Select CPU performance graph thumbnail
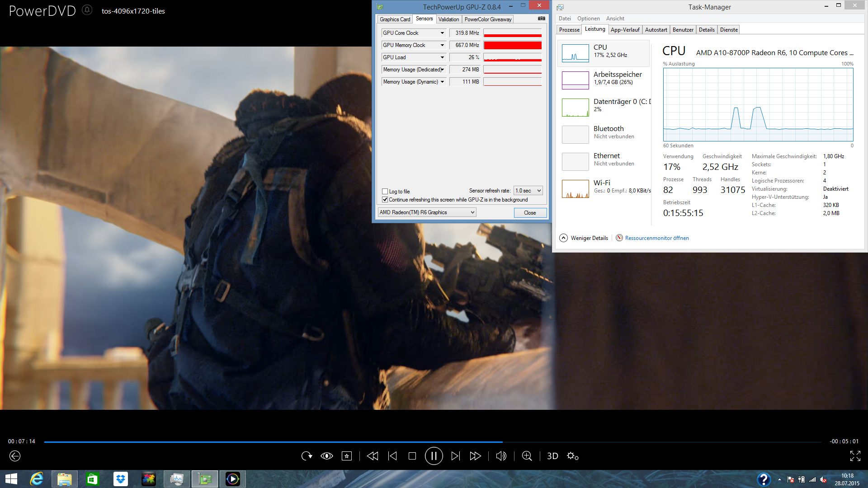868x488 pixels. [x=575, y=53]
